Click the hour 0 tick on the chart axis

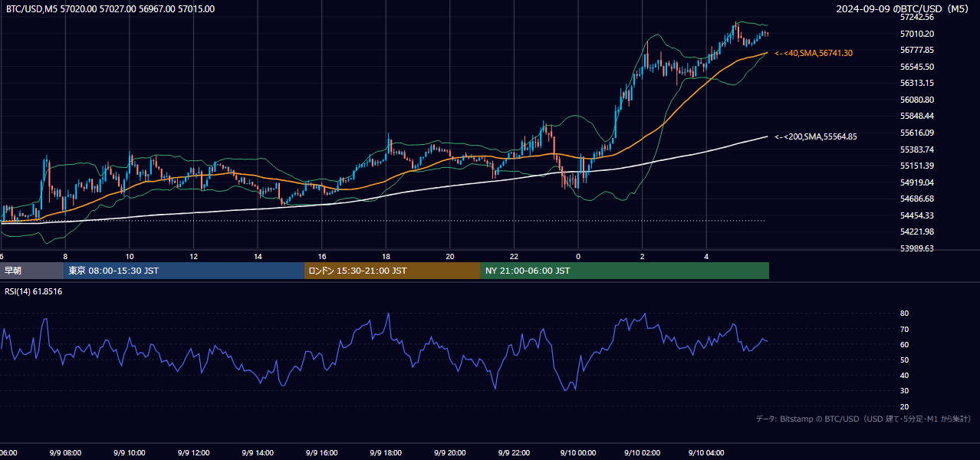(x=578, y=256)
